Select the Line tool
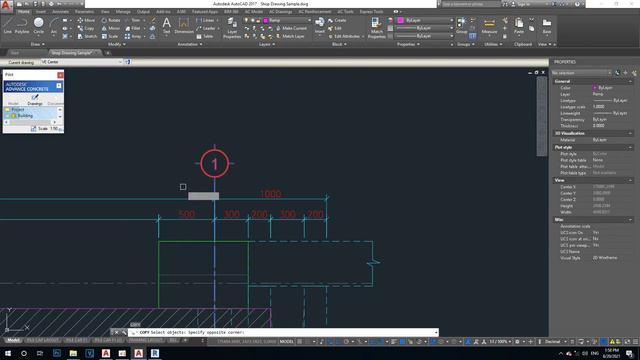This screenshot has width=640, height=360. [7, 26]
